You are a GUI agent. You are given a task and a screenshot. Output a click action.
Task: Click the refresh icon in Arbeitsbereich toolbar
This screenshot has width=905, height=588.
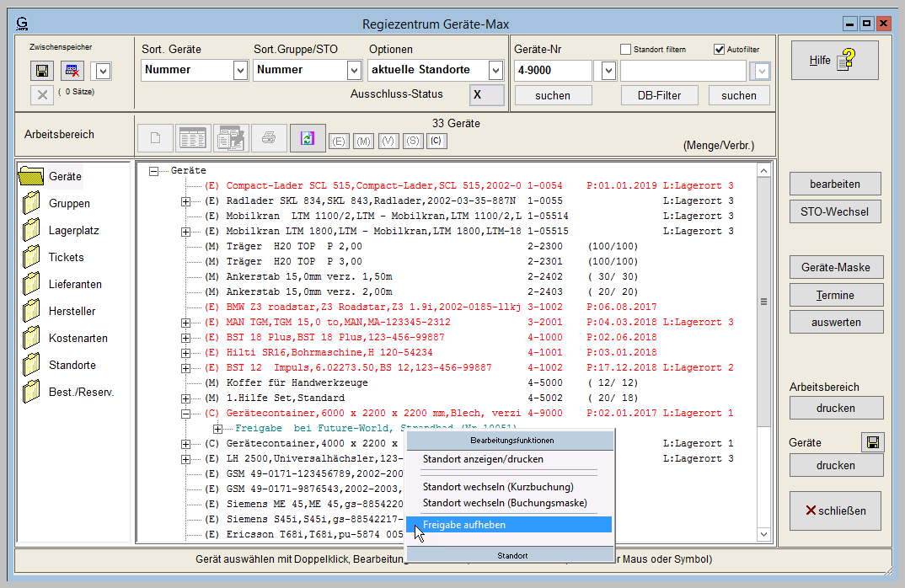coord(307,137)
